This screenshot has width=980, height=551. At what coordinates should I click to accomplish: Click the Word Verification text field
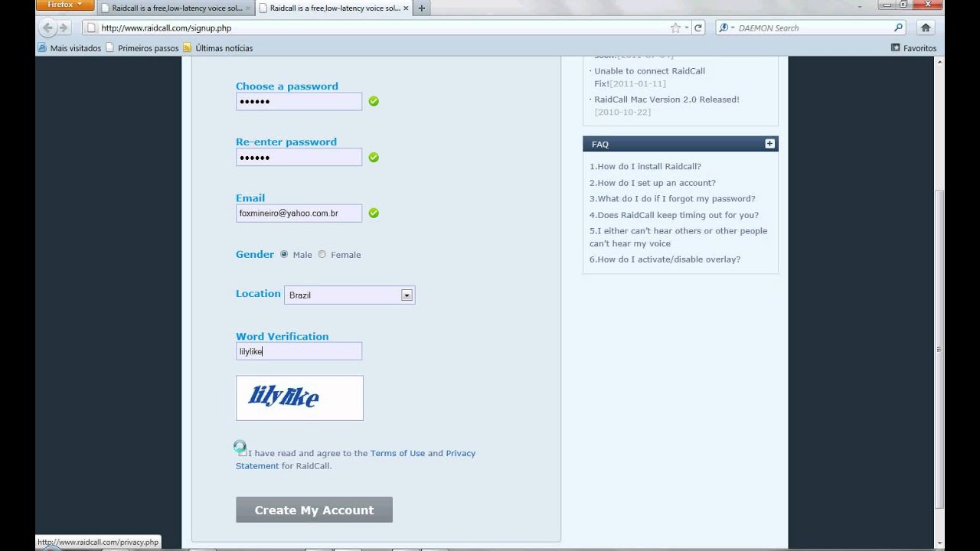click(299, 351)
